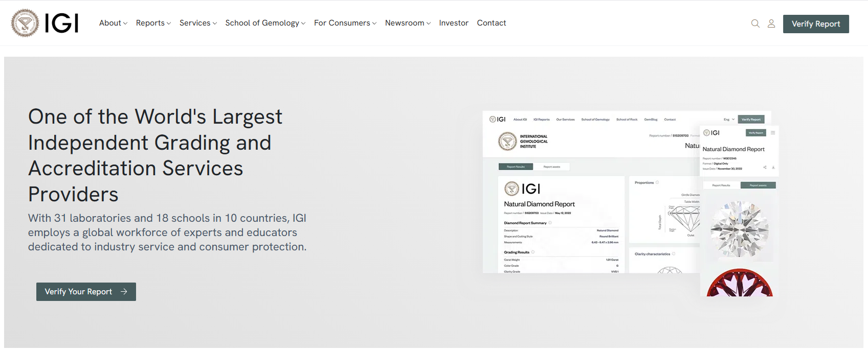Expand the School of Gemology chevron
This screenshot has width=868, height=350.
(303, 24)
